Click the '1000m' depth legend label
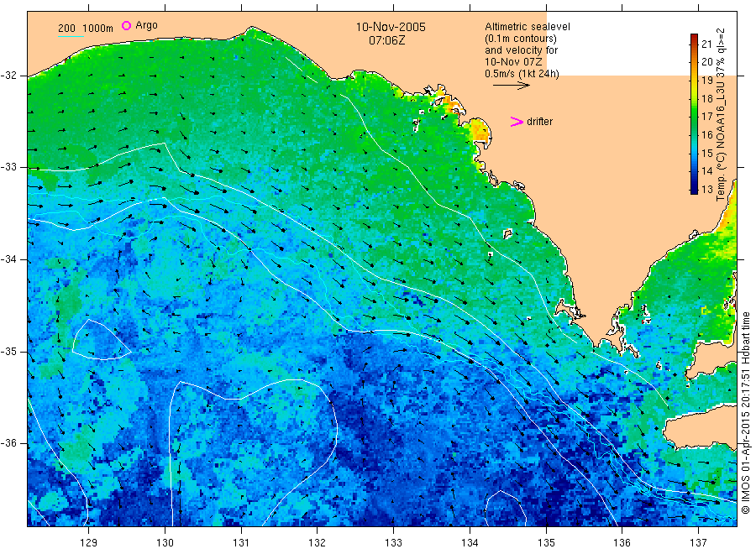 (x=98, y=29)
